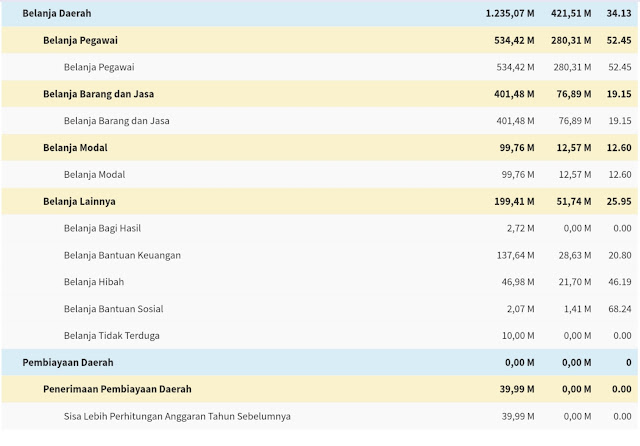Collapse the Belanja Lainnya group row
The height and width of the screenshot is (446, 640).
click(x=80, y=202)
